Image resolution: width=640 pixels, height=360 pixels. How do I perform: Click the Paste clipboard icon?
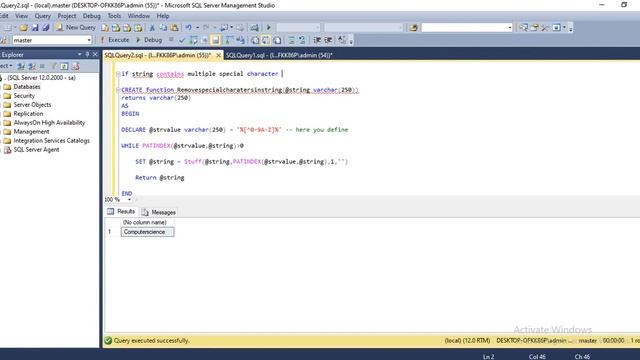[x=174, y=28]
